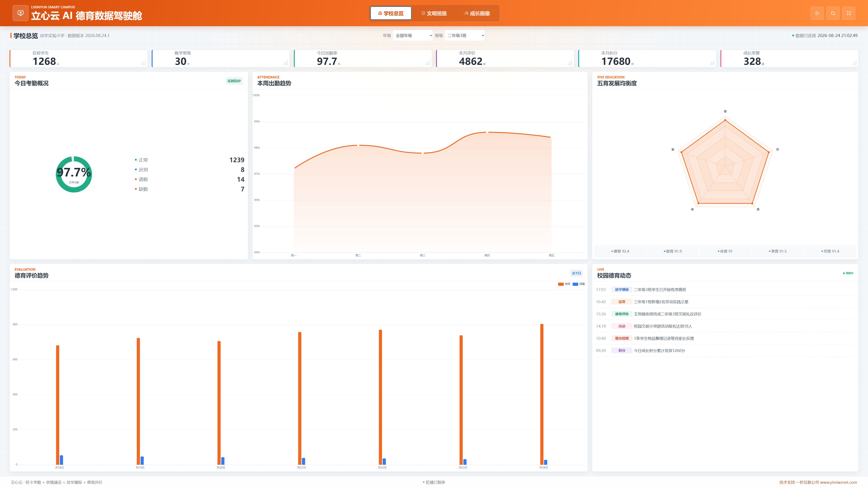
Task: Switch to the 成长画像 tab
Action: pos(477,13)
